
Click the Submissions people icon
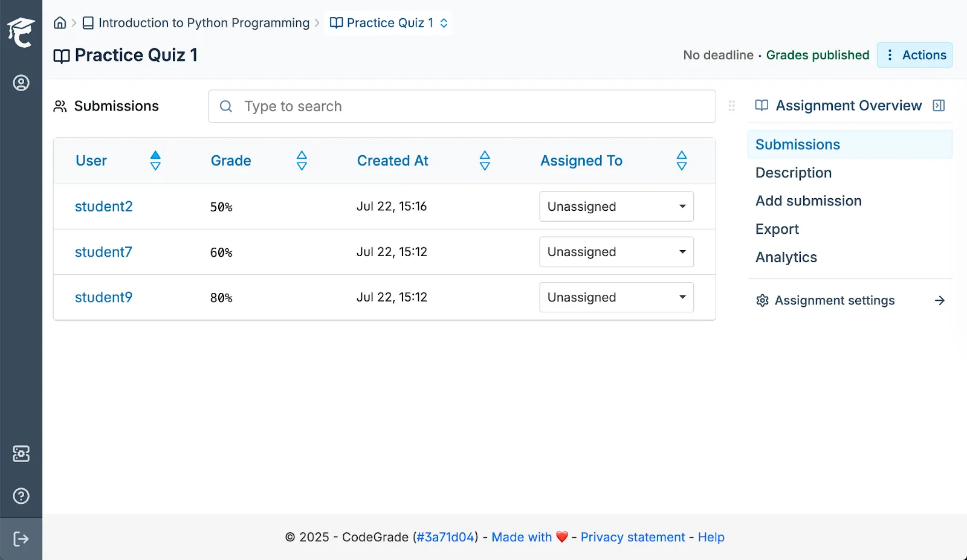pos(60,106)
